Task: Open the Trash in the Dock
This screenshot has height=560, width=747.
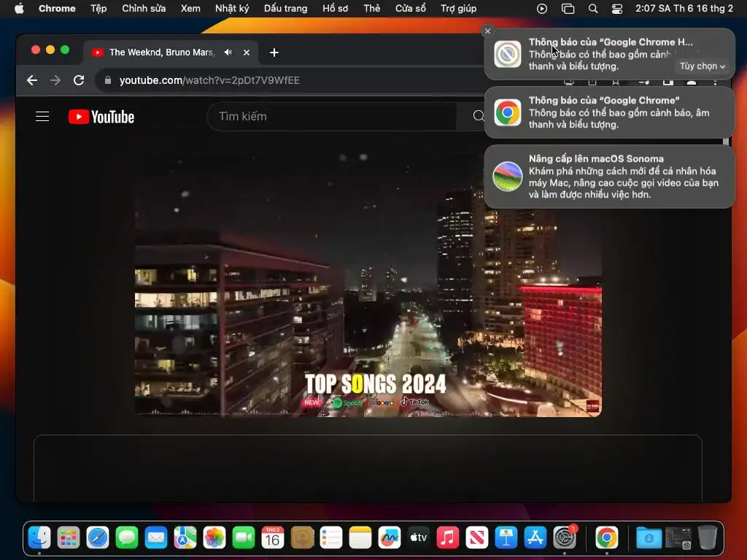Action: (708, 538)
